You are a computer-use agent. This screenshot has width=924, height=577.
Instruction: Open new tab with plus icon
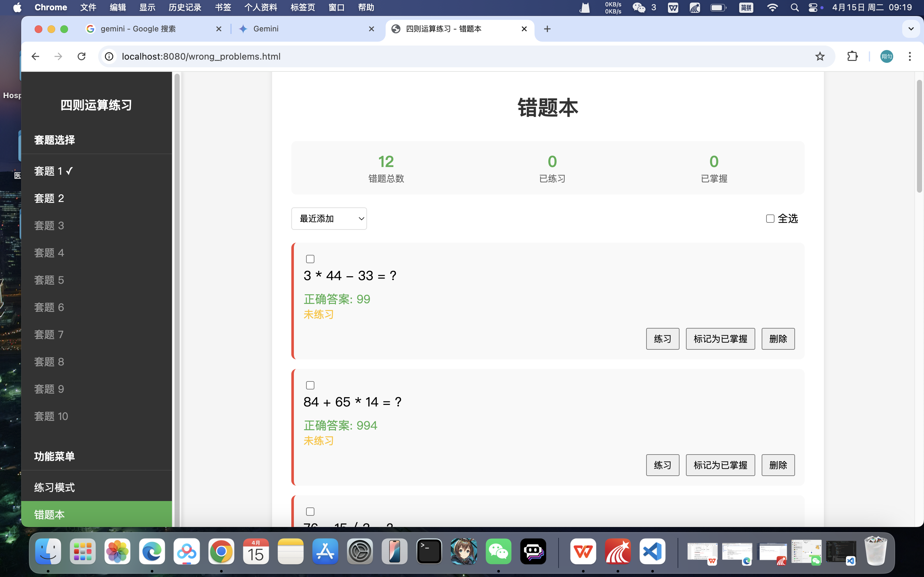coord(547,29)
